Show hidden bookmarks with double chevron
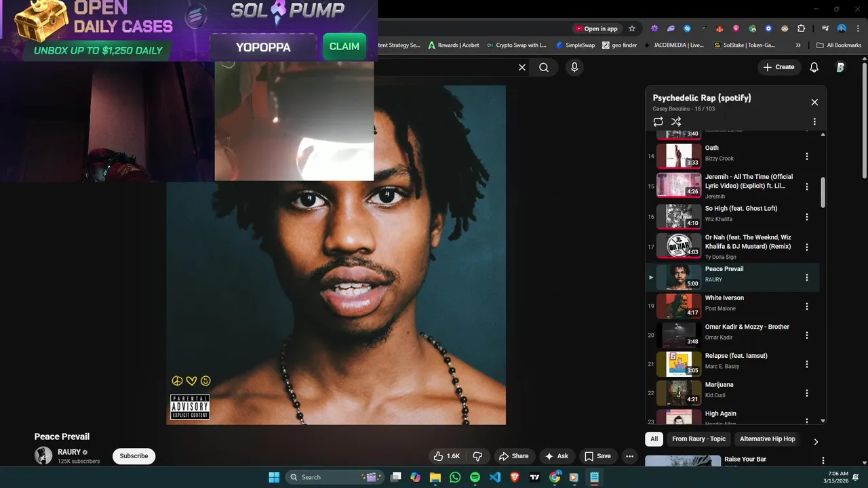868x488 pixels. pos(798,45)
